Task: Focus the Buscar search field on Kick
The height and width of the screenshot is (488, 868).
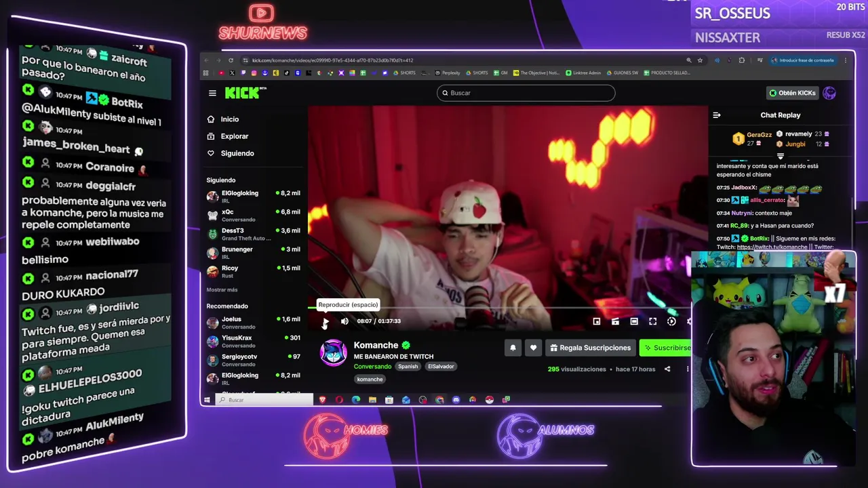Action: click(526, 93)
